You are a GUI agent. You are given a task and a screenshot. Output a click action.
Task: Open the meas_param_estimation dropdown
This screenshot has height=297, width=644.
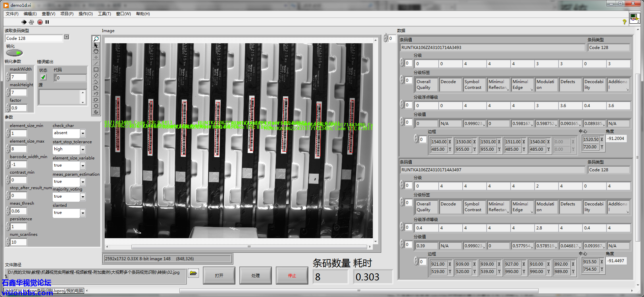(x=83, y=182)
